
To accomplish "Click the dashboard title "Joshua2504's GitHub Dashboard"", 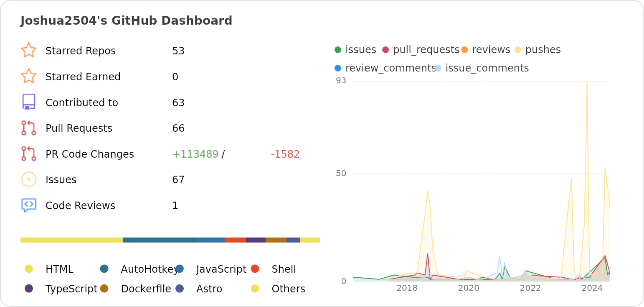I will 126,21.
